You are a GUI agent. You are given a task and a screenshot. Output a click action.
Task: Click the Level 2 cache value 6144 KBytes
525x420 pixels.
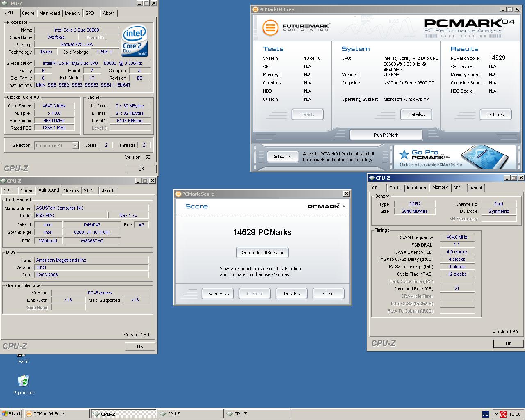(129, 121)
